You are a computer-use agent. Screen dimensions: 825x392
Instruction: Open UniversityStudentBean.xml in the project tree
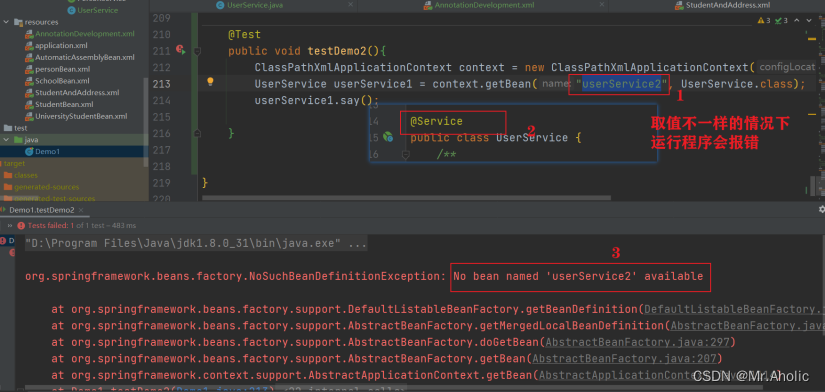point(81,116)
